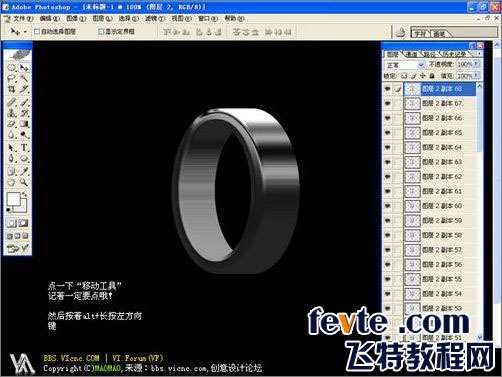Select the Lasso tool
The width and height of the screenshot is (502, 377).
12,79
